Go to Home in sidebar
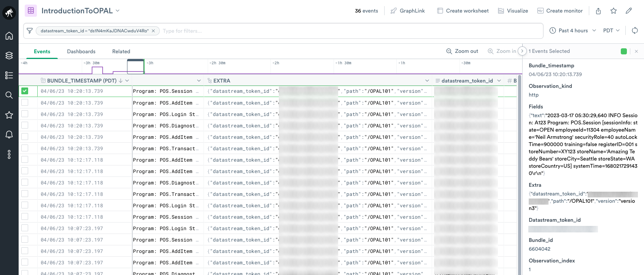 pyautogui.click(x=9, y=36)
